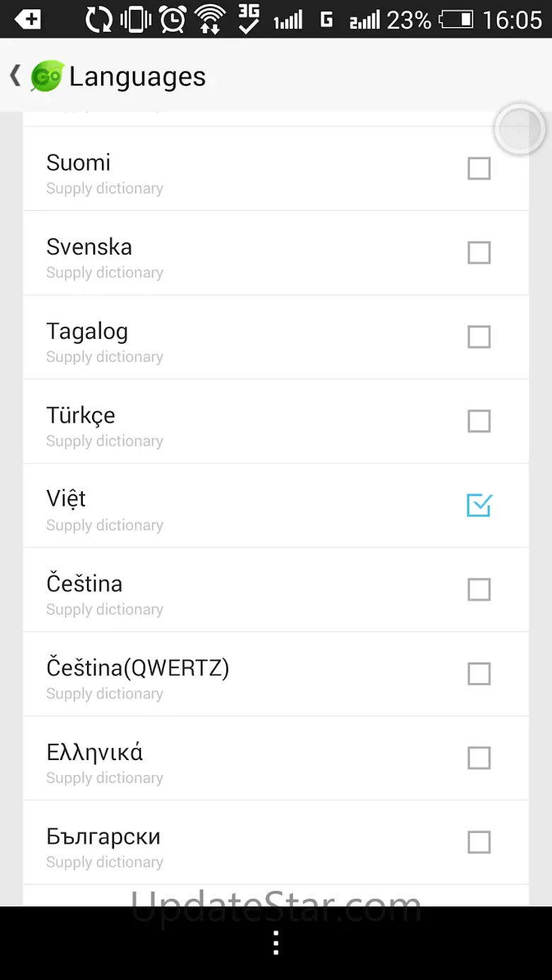
Task: Tap the Languages title text
Action: 137,76
